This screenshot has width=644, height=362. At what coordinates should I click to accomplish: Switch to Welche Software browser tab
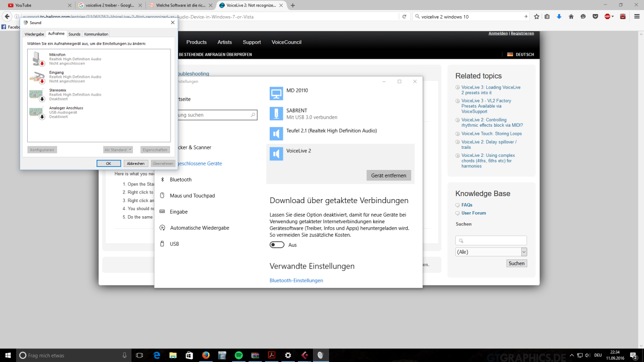(x=181, y=5)
